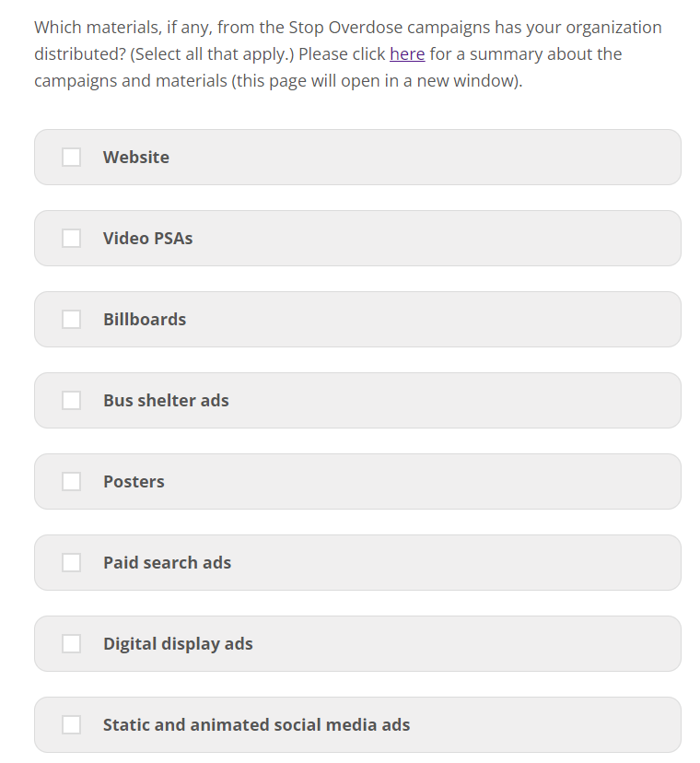700x763 pixels.
Task: Choose the 'Billboards' option label
Action: (x=145, y=320)
